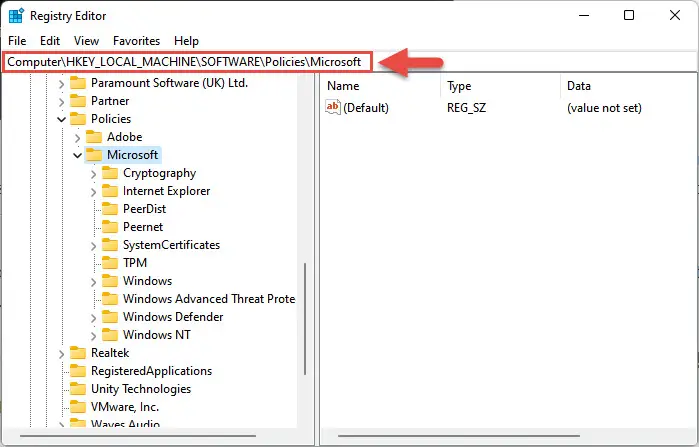
Task: Select the RegisteredApplications key label
Action: click(151, 371)
